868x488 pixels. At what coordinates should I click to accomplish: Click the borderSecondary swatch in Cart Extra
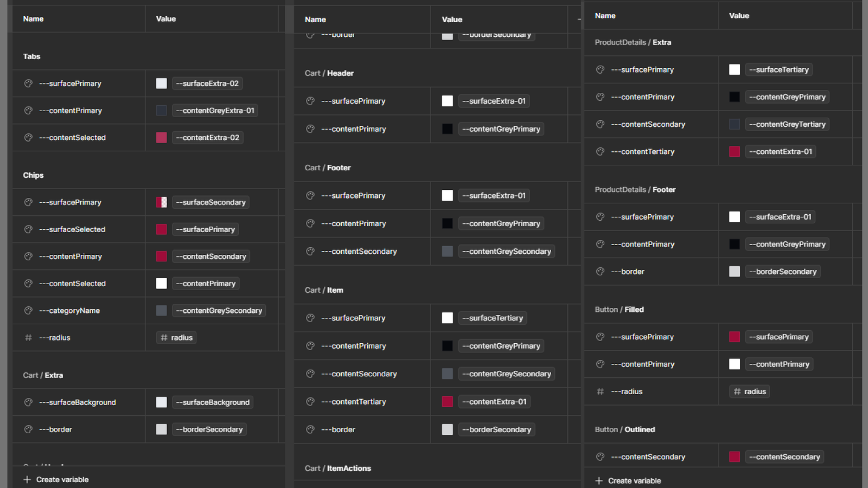(x=162, y=429)
